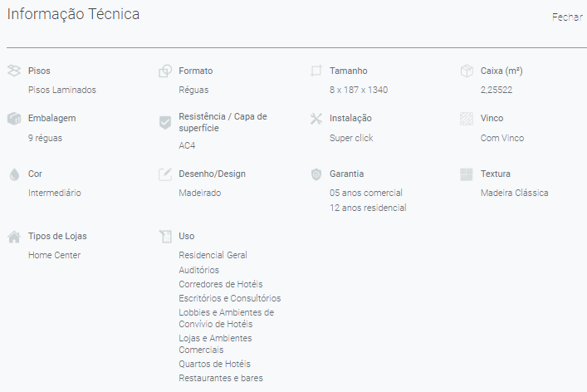
Task: Click the Embalagem package icon
Action: 14,118
